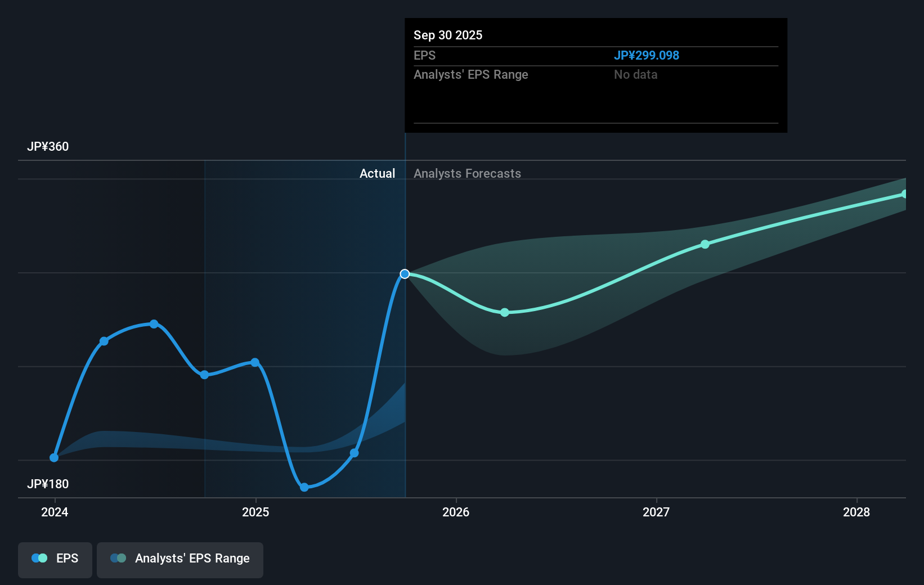Select the 2026 forecast dip data point

coord(505,312)
